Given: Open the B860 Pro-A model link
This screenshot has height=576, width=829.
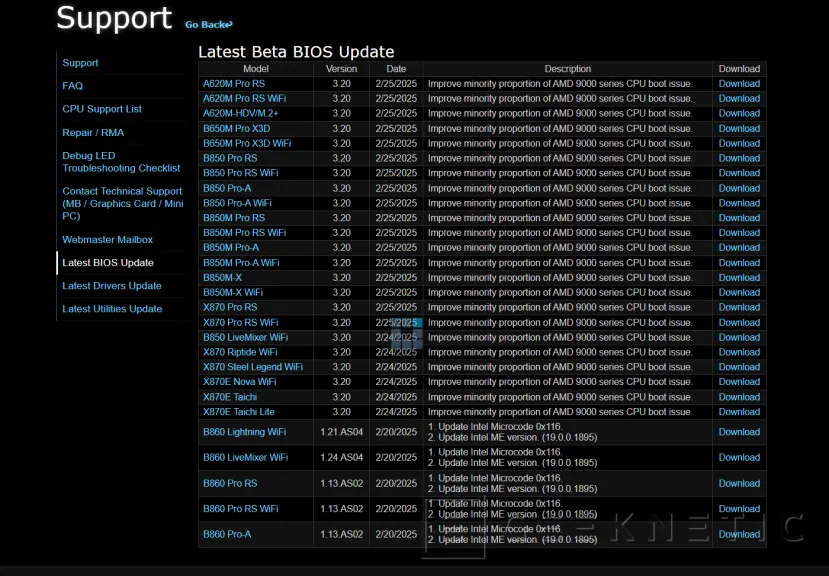Looking at the screenshot, I should pyautogui.click(x=227, y=534).
